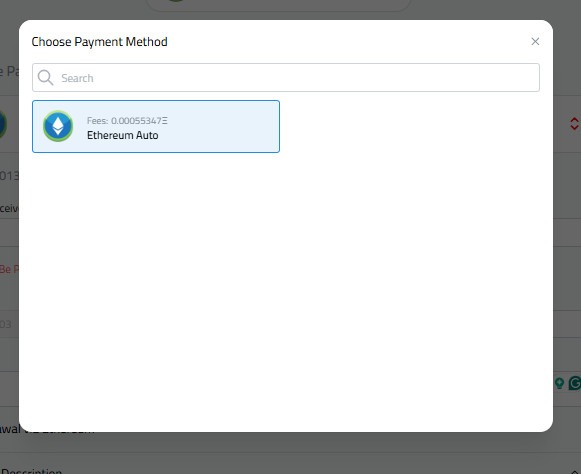581x474 pixels.
Task: Click the partially visible "ceiv" row at left
Action: (9, 208)
